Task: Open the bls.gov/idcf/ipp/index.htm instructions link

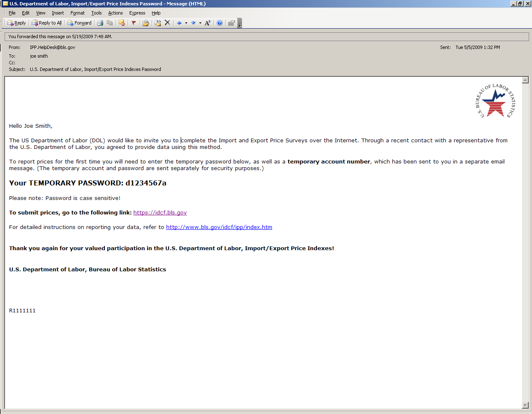Action: point(219,227)
